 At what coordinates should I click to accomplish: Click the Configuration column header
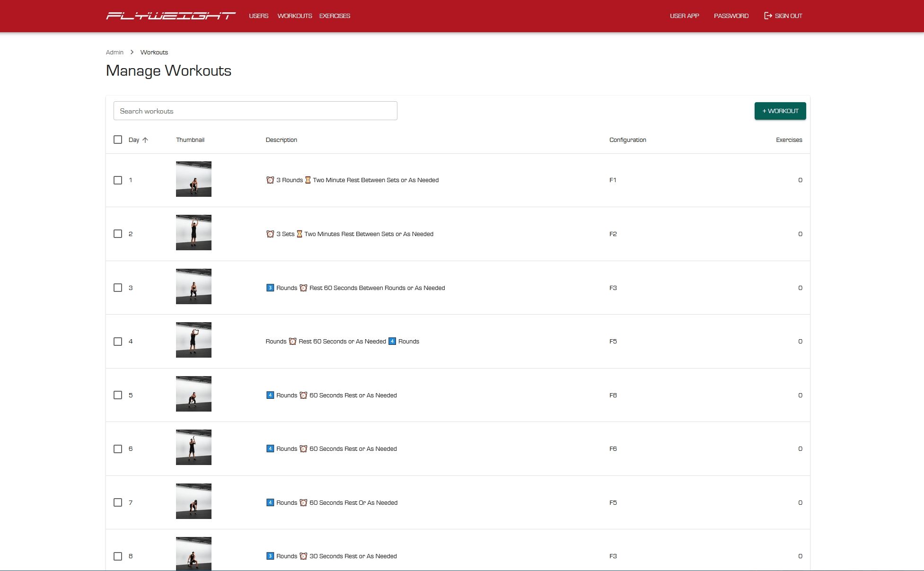[627, 140]
